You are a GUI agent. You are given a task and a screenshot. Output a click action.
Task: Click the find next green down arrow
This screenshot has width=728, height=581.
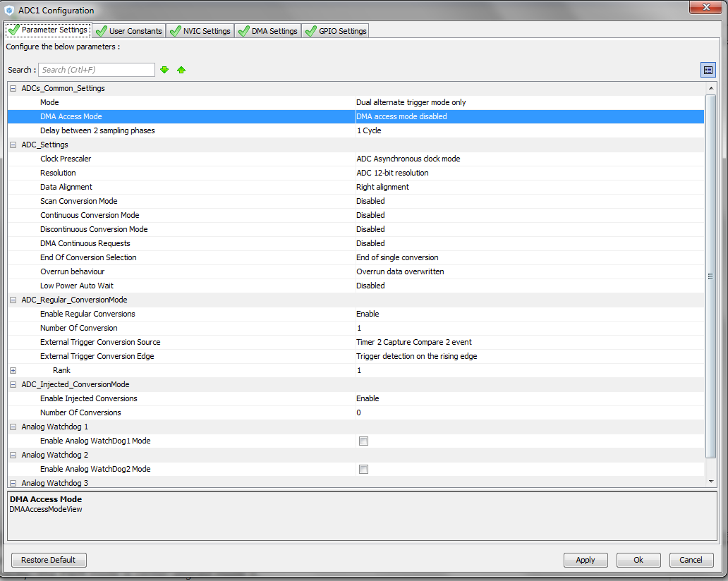coord(164,69)
